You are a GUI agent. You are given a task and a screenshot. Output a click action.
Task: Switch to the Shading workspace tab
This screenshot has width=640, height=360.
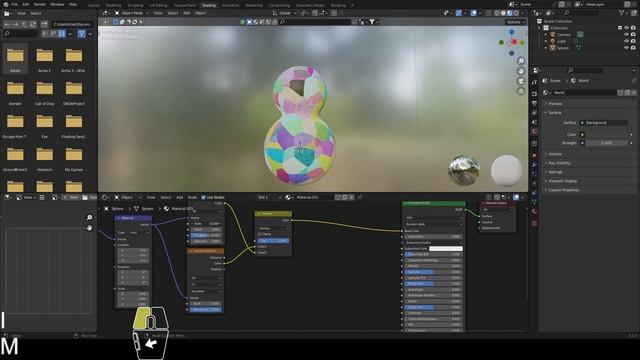[209, 5]
